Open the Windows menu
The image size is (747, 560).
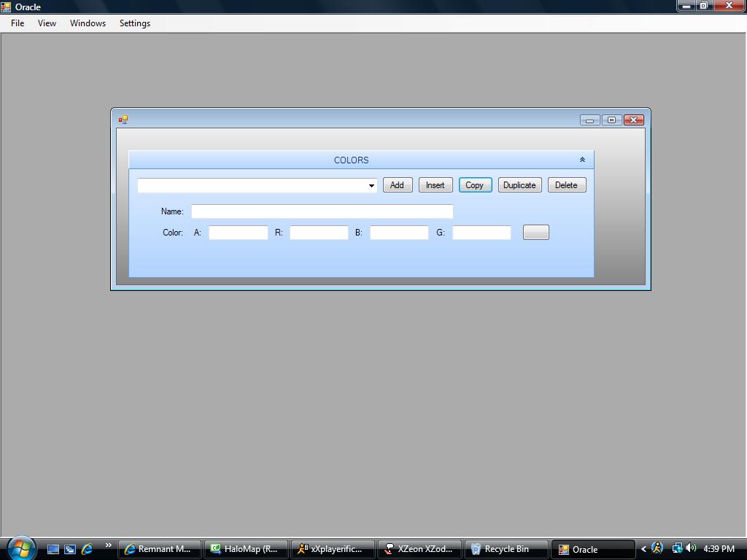[88, 23]
